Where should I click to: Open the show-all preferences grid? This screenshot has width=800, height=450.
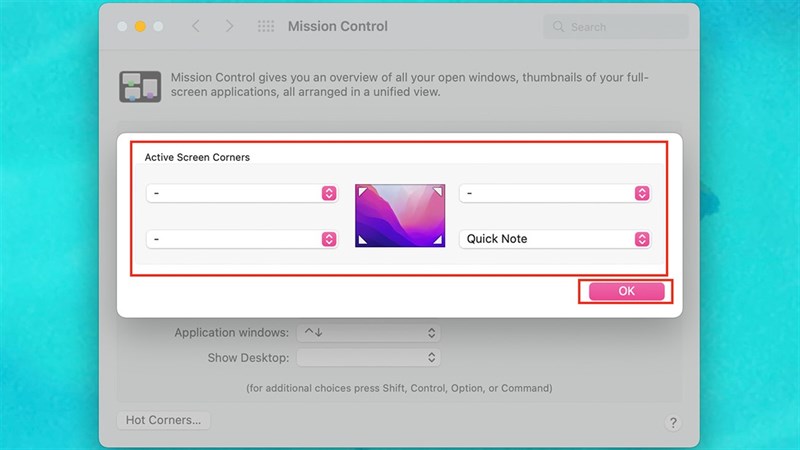click(266, 26)
